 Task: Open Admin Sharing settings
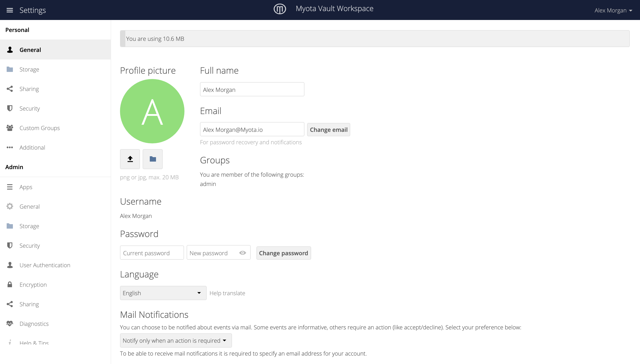pos(55,304)
